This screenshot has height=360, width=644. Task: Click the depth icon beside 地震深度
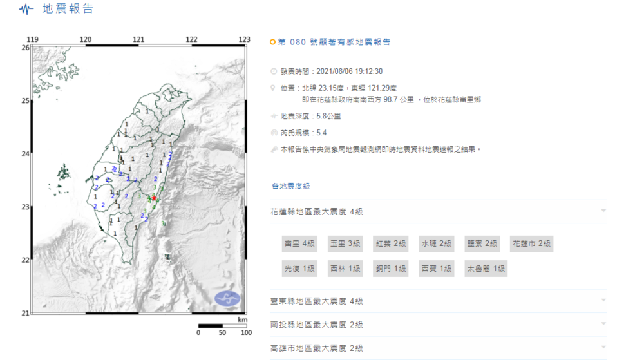coord(274,117)
